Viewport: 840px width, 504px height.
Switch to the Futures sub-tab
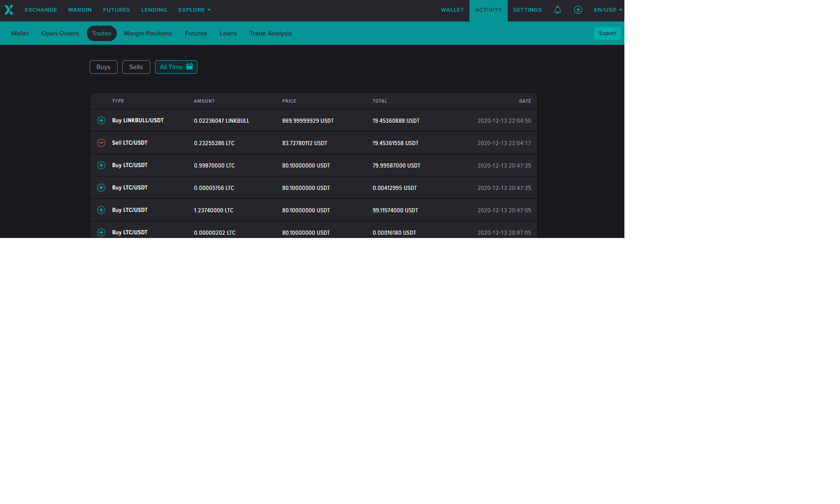(196, 33)
